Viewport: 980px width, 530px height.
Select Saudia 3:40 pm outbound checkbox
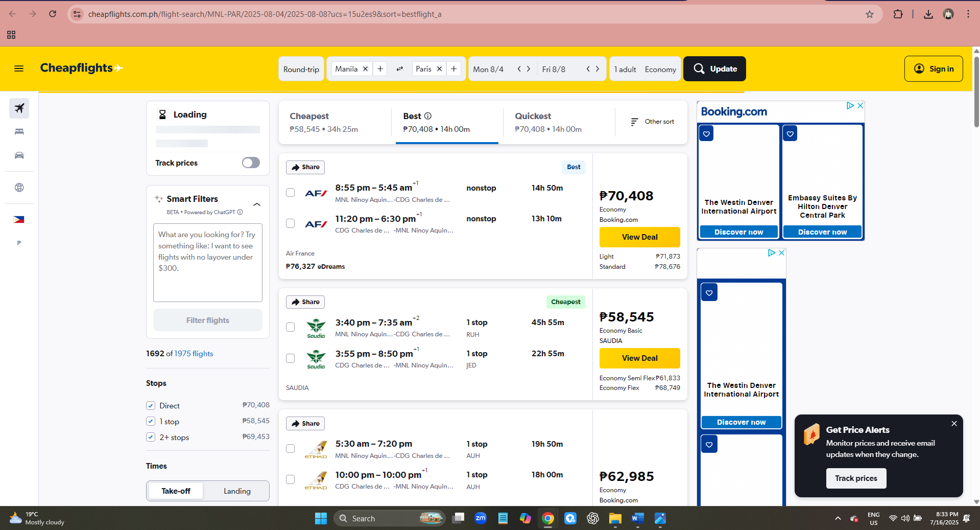pos(291,327)
